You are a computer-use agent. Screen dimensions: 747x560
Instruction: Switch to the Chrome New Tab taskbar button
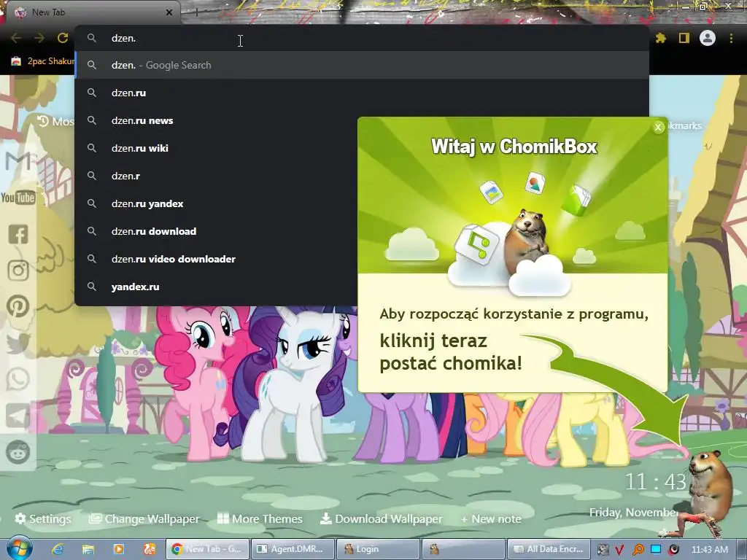pos(206,549)
